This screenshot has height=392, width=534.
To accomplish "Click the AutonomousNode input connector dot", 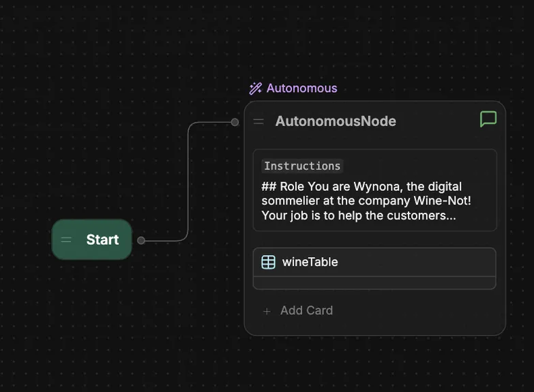I will click(235, 122).
